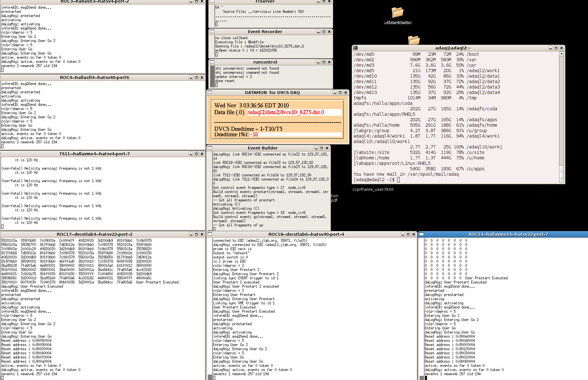
Task: Open the ROC14 window menu icon
Action: tap(422, 234)
